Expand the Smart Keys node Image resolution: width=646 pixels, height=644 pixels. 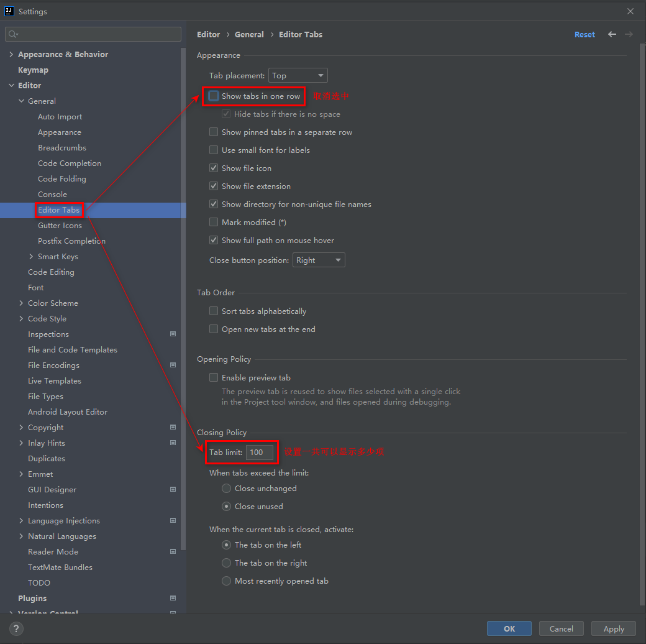pyautogui.click(x=31, y=257)
